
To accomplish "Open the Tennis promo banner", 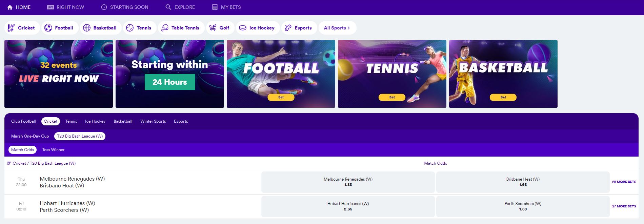I will tap(392, 74).
